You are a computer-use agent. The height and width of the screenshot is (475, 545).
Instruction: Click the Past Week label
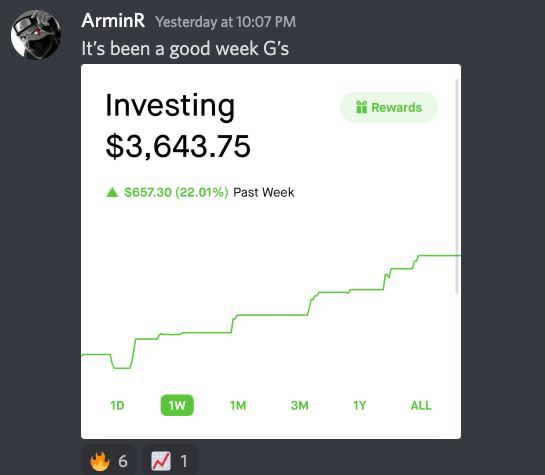click(263, 192)
